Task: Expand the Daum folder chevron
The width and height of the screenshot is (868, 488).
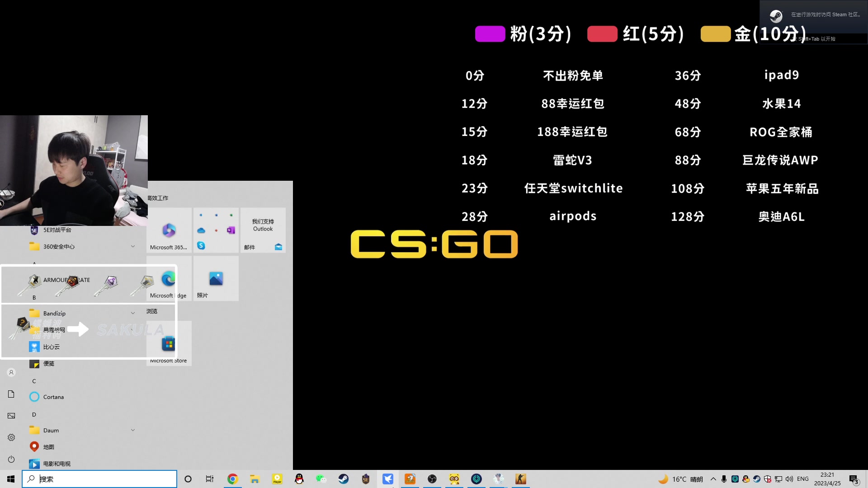Action: click(133, 430)
